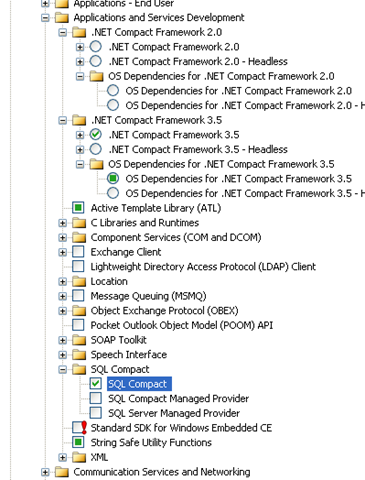Image resolution: width=365 pixels, height=480 pixels.
Task: Expand the Message Queuing (MSMQ) node
Action: coord(62,296)
